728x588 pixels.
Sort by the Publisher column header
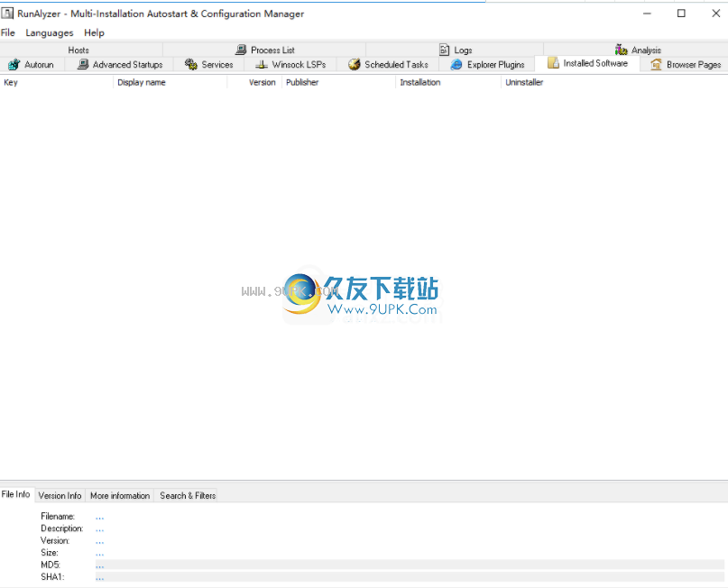point(338,82)
